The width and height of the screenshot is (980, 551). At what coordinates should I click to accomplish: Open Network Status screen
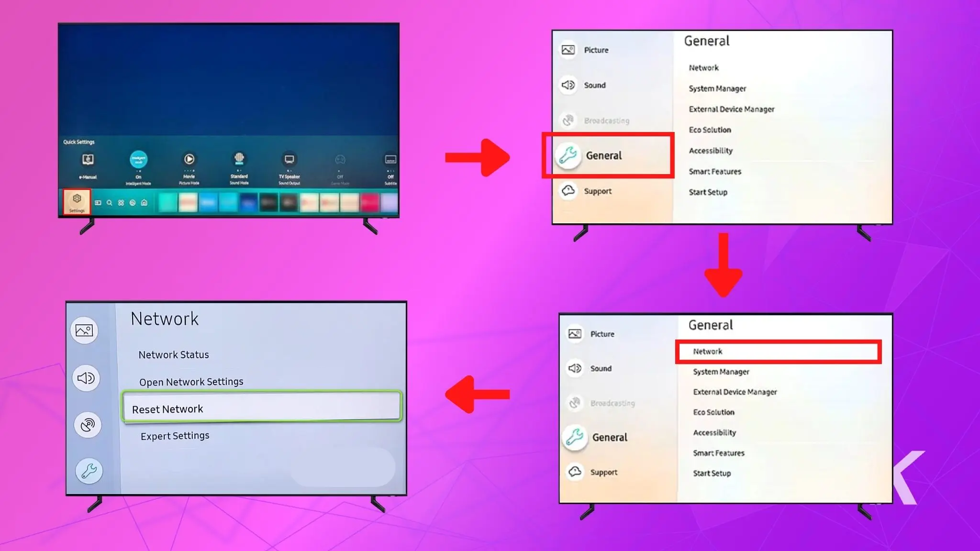(x=174, y=354)
